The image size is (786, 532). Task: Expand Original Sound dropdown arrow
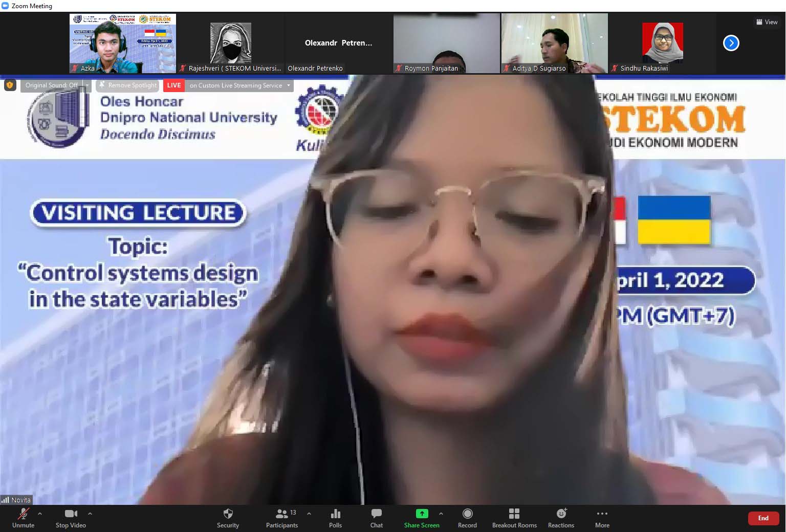pos(87,85)
